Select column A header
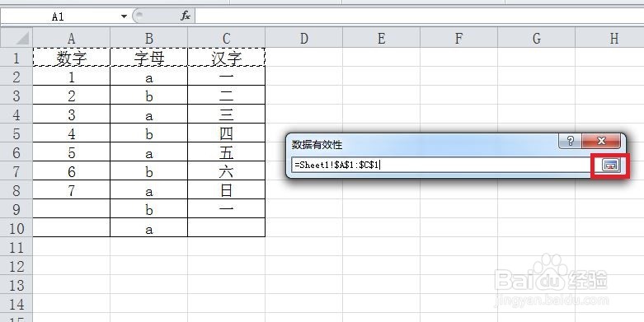Screen dimensions: 644x322 click(x=72, y=38)
